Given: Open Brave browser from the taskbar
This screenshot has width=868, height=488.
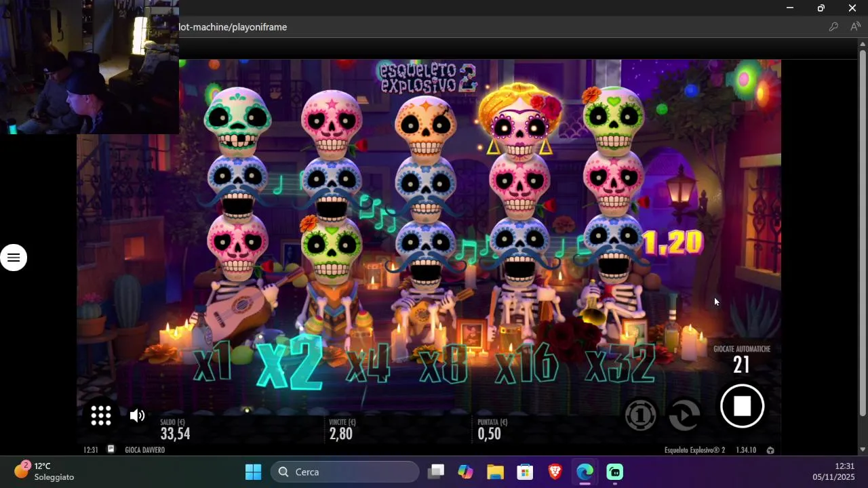Looking at the screenshot, I should (x=555, y=472).
